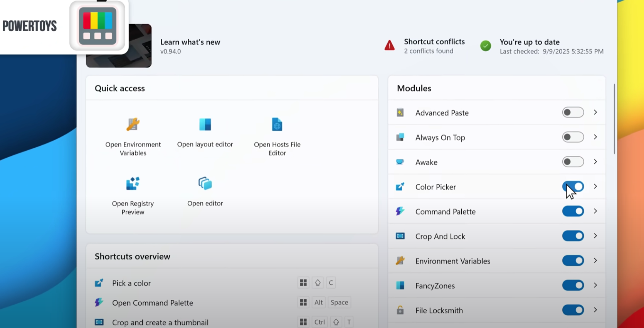Disable the Color Picker toggle
Image resolution: width=644 pixels, height=328 pixels.
pos(573,187)
